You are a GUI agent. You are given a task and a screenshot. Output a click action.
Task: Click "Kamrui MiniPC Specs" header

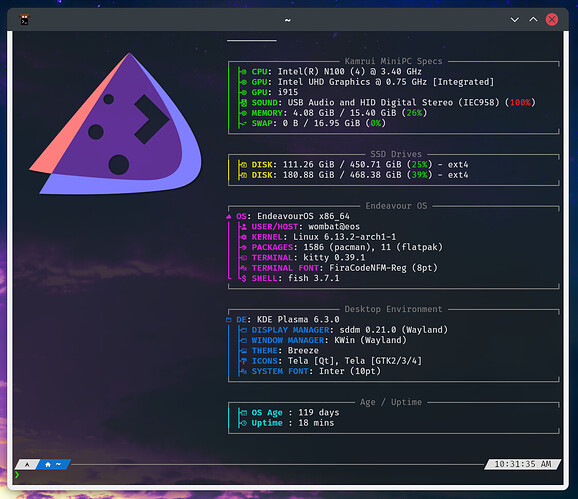tap(393, 61)
